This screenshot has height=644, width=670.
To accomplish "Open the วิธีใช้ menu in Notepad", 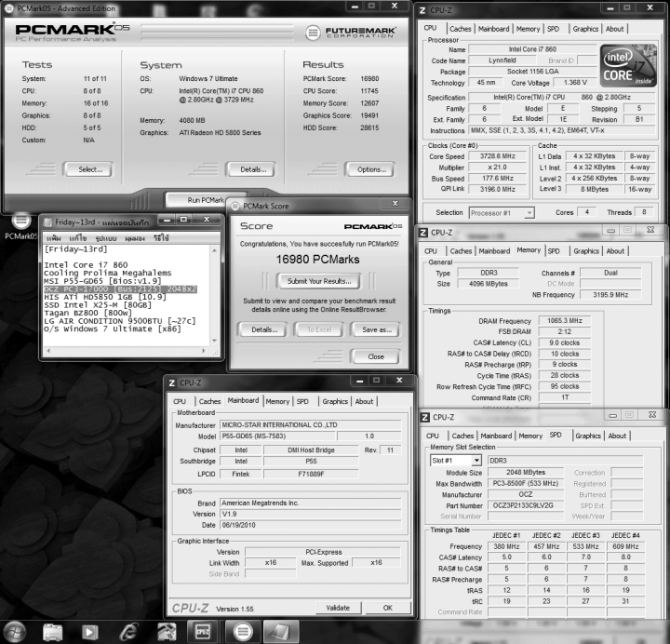I will pos(161,238).
